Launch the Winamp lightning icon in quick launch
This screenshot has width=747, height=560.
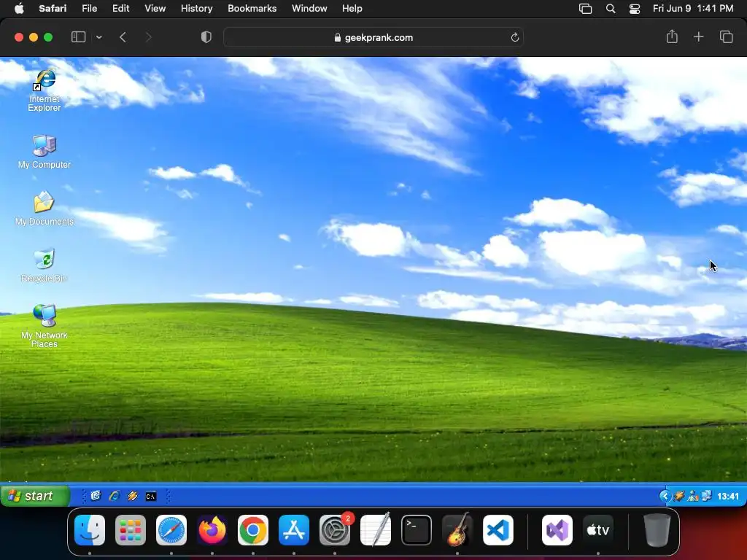click(133, 496)
